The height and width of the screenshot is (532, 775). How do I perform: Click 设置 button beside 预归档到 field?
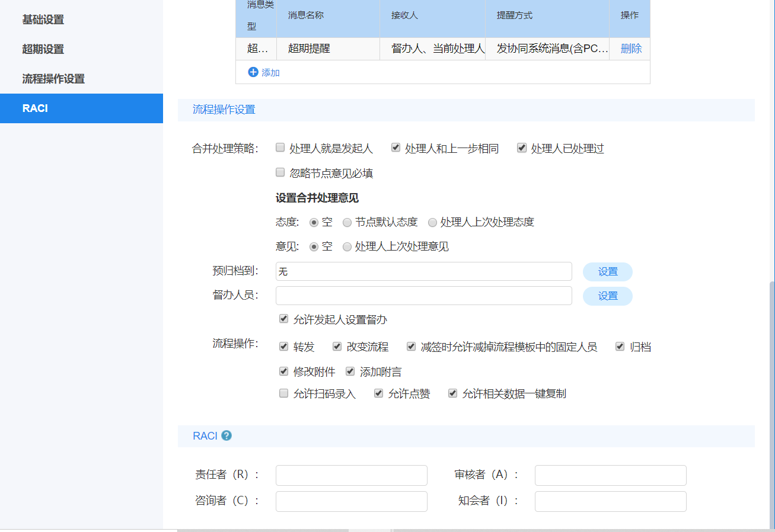point(607,271)
